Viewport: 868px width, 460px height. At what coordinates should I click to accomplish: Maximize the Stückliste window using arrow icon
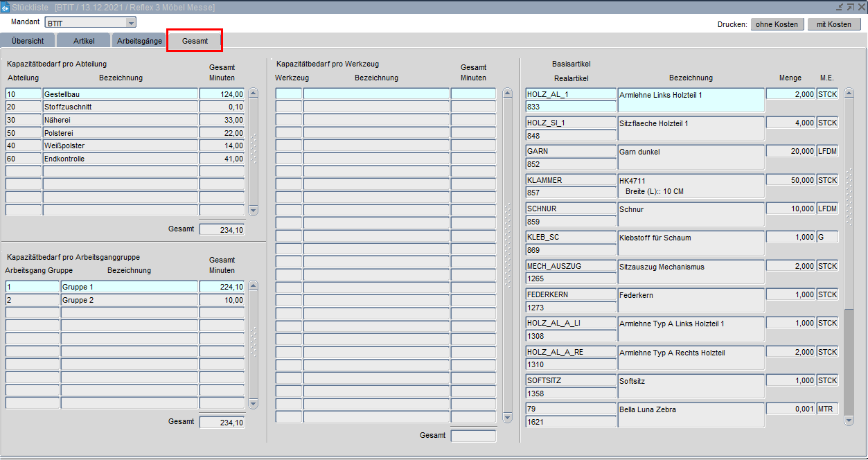[850, 7]
